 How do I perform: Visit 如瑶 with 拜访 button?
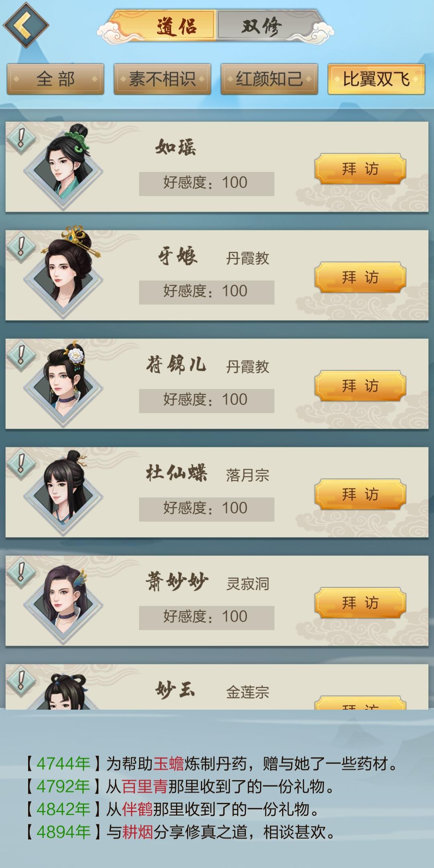click(360, 169)
